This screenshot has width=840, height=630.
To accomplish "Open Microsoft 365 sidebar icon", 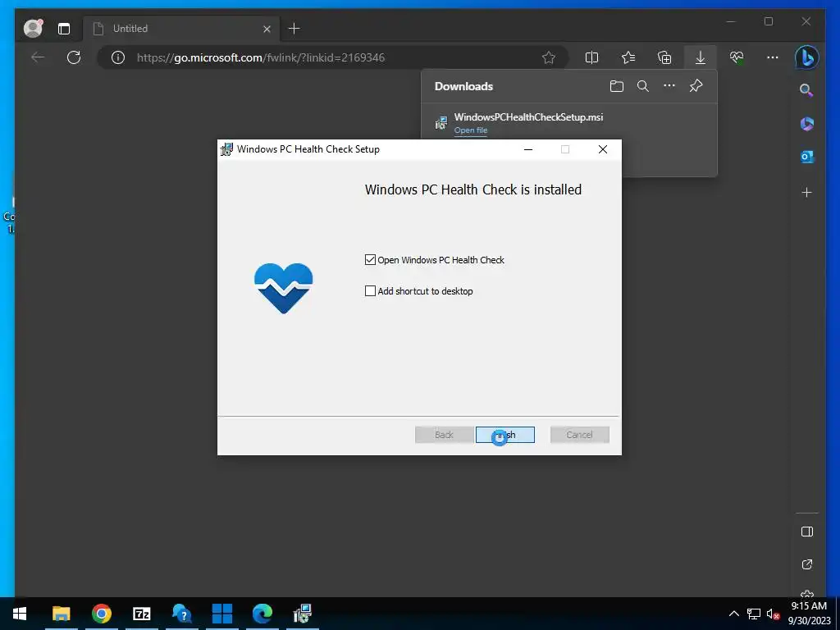I will (807, 124).
